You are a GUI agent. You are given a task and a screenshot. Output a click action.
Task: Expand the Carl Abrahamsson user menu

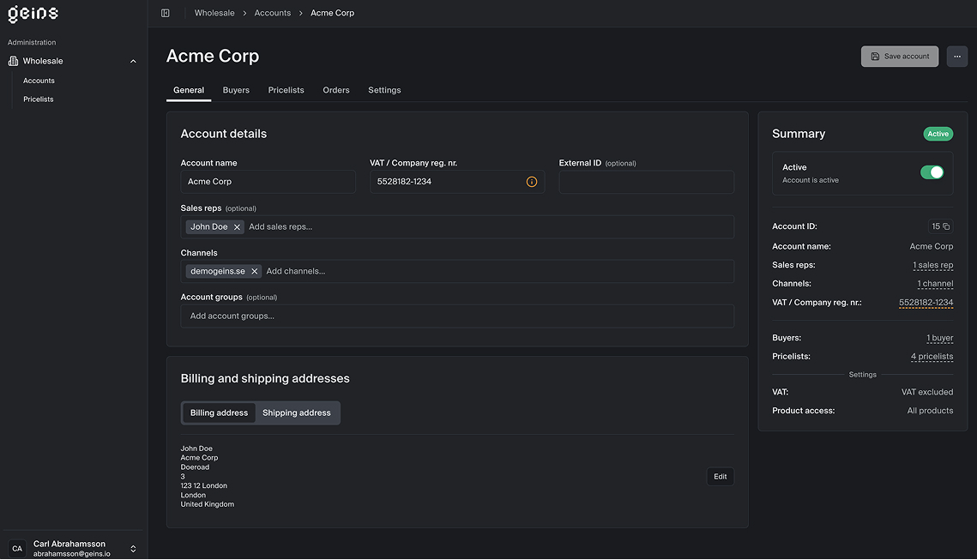133,548
